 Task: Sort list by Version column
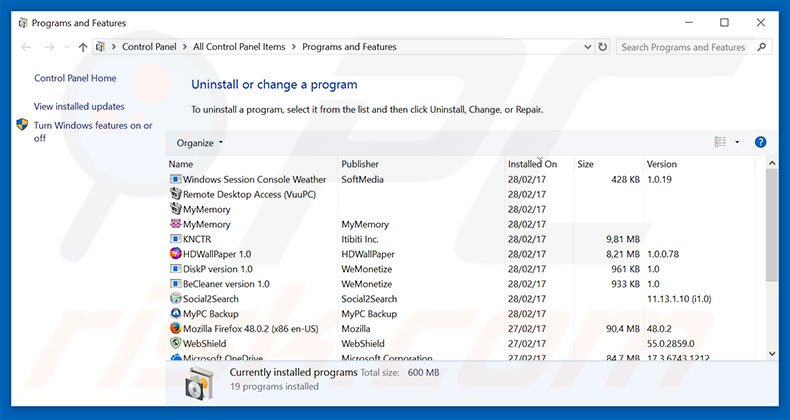(x=662, y=164)
